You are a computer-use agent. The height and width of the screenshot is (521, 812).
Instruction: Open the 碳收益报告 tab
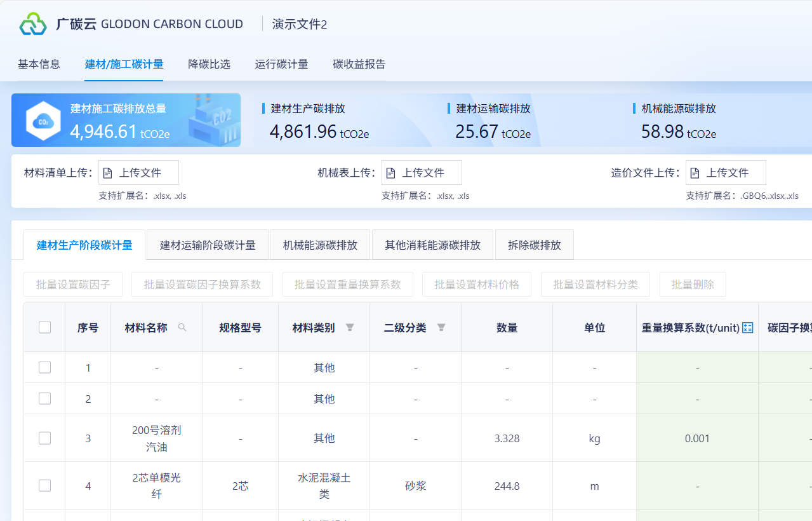359,64
